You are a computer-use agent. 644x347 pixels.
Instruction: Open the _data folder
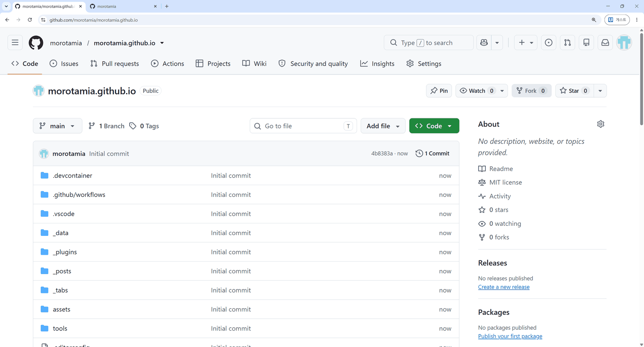(x=60, y=233)
